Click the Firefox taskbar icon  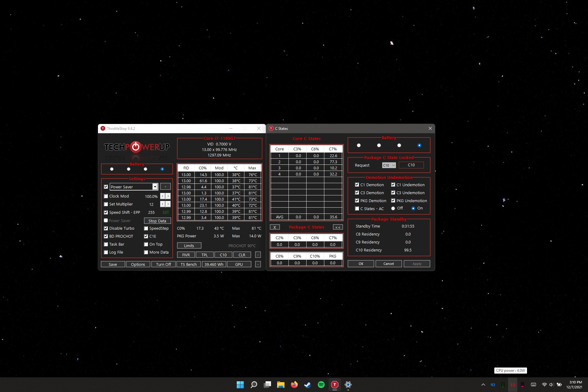point(294,385)
